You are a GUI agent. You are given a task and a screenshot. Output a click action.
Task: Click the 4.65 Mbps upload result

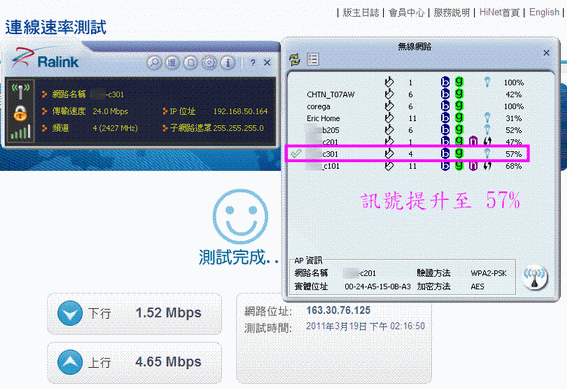168,362
